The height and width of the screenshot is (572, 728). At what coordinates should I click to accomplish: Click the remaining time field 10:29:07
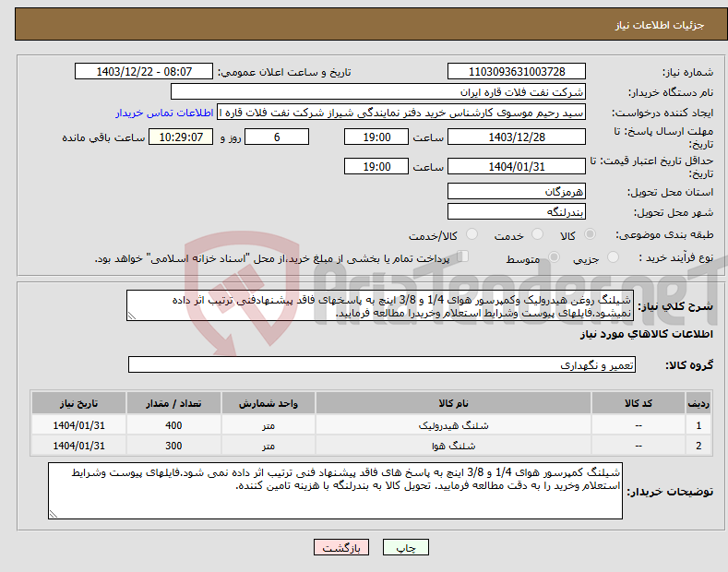coord(181,137)
